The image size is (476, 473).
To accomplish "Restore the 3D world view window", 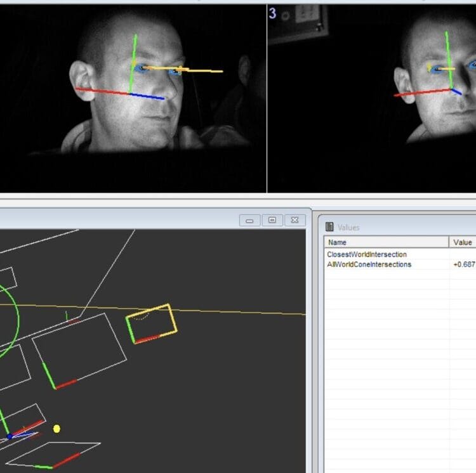I will click(272, 220).
